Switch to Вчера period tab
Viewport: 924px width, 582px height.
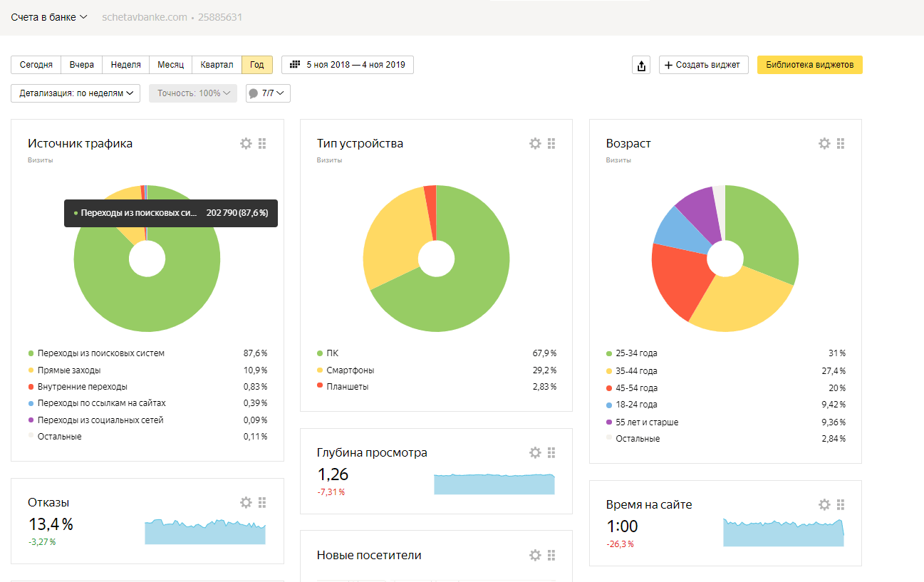tap(82, 65)
